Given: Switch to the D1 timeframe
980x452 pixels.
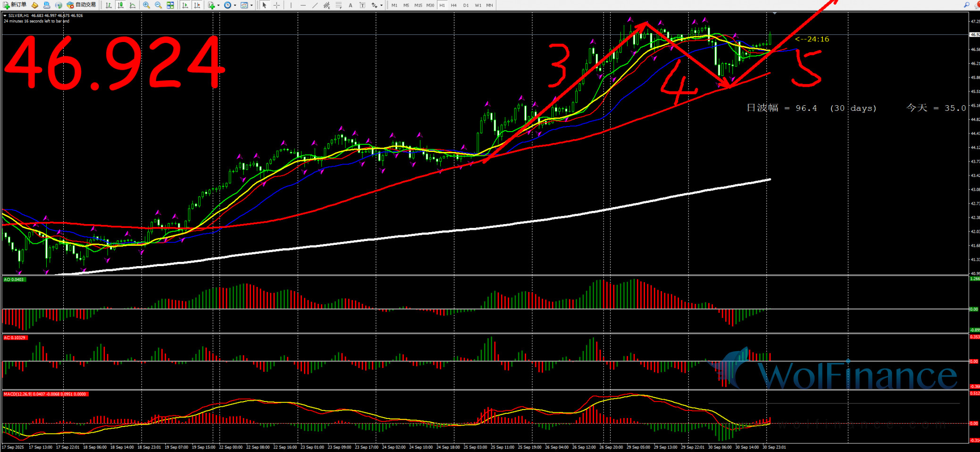Looking at the screenshot, I should pos(466,5).
